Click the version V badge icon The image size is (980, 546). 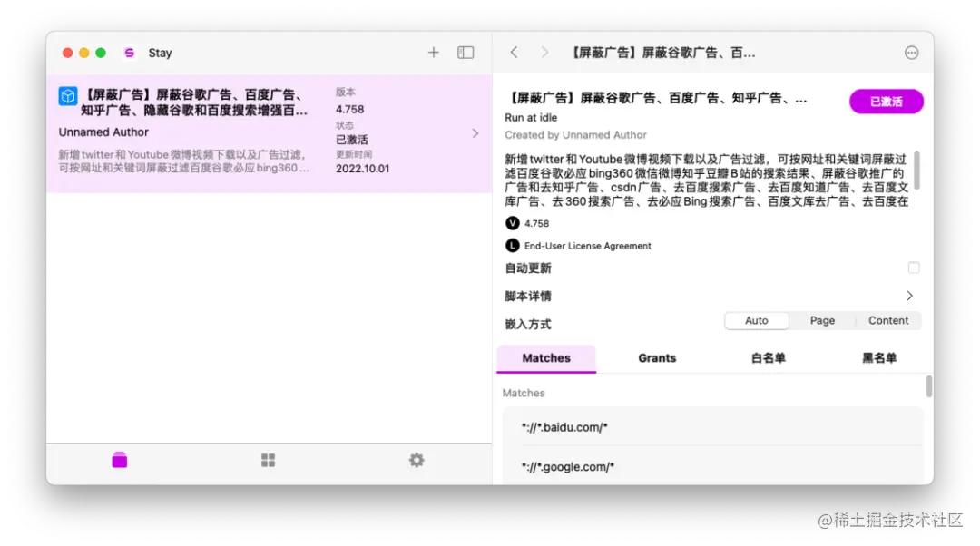coord(513,223)
